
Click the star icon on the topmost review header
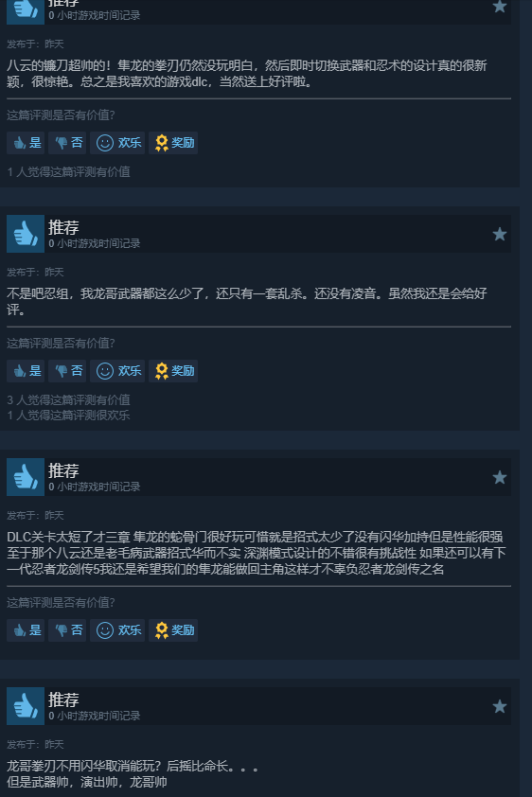coord(500,6)
